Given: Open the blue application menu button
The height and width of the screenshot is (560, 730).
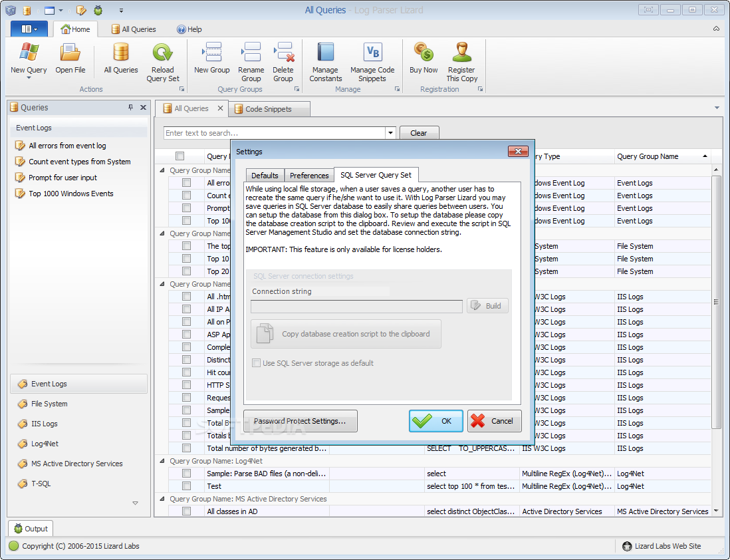Looking at the screenshot, I should [29, 29].
